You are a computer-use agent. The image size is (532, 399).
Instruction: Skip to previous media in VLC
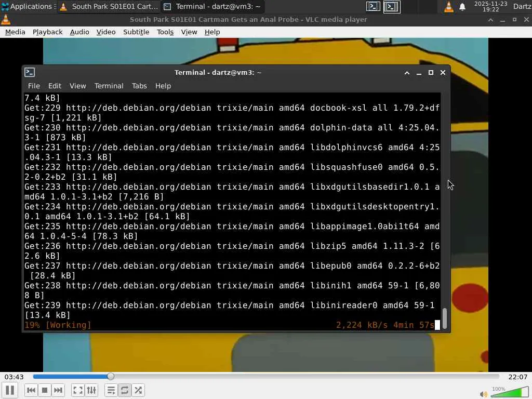coord(31,390)
